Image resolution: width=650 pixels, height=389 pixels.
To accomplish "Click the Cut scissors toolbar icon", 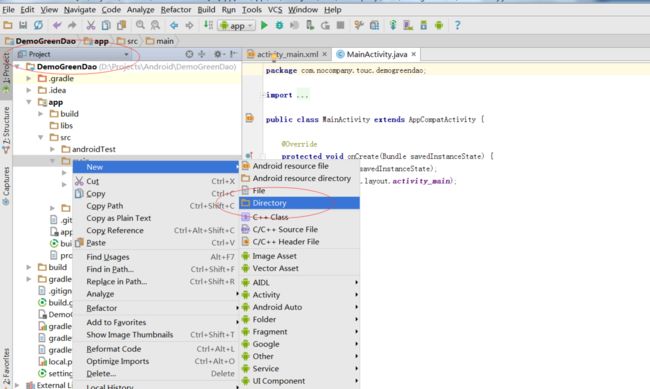I will pos(91,25).
